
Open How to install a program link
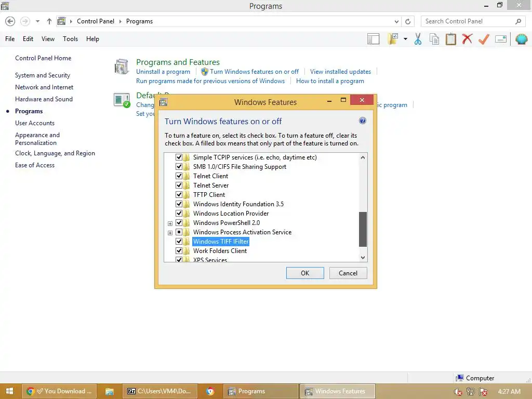tap(330, 81)
